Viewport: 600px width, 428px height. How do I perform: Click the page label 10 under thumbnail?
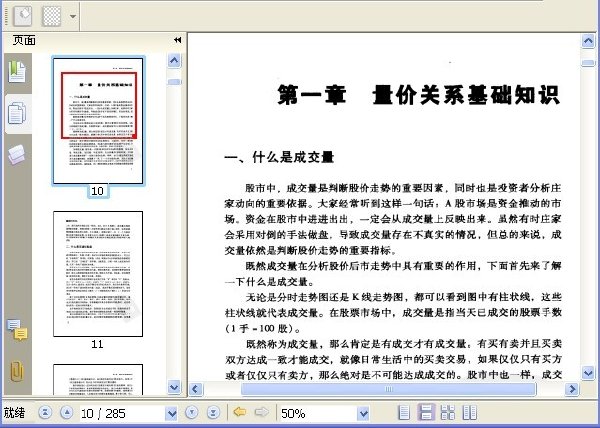pos(98,190)
